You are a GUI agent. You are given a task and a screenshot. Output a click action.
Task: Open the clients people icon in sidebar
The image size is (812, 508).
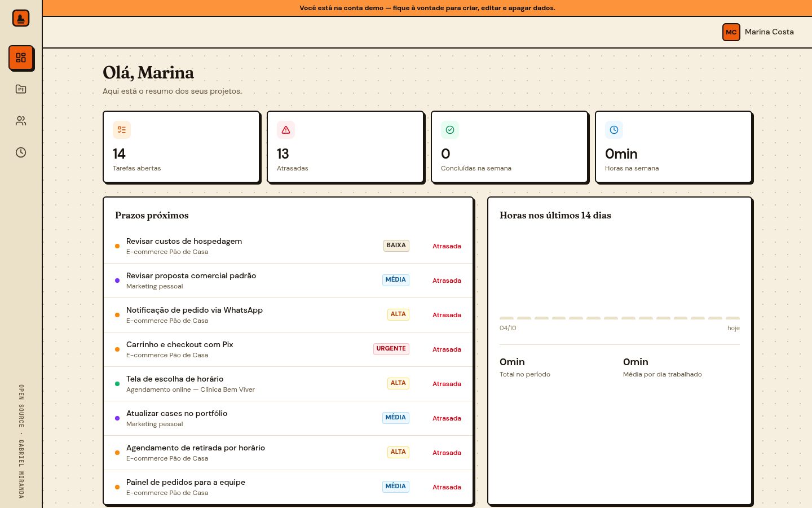click(x=21, y=121)
